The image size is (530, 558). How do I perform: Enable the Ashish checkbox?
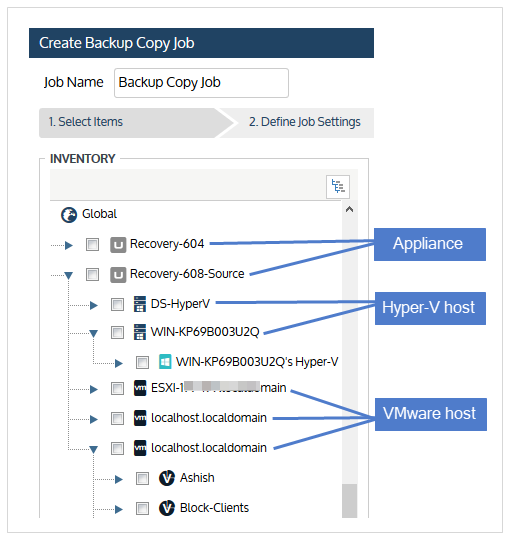142,479
